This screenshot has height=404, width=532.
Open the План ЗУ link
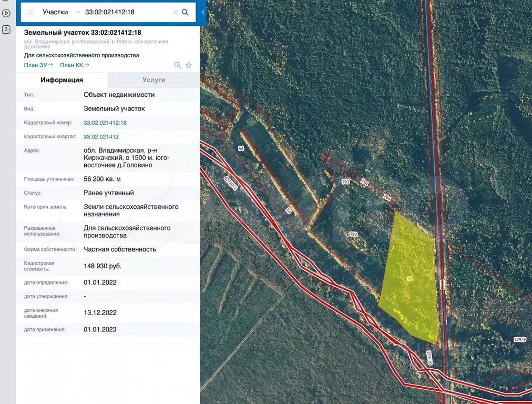(38, 65)
